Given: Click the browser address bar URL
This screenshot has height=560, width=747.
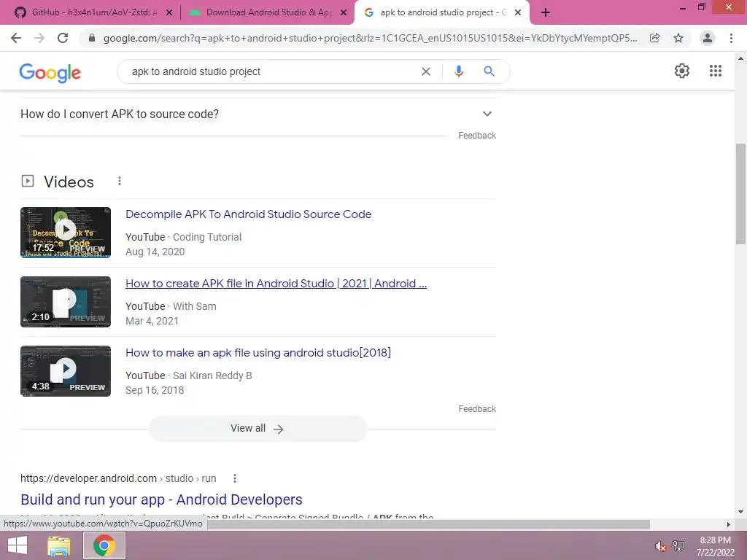Looking at the screenshot, I should click(x=370, y=38).
